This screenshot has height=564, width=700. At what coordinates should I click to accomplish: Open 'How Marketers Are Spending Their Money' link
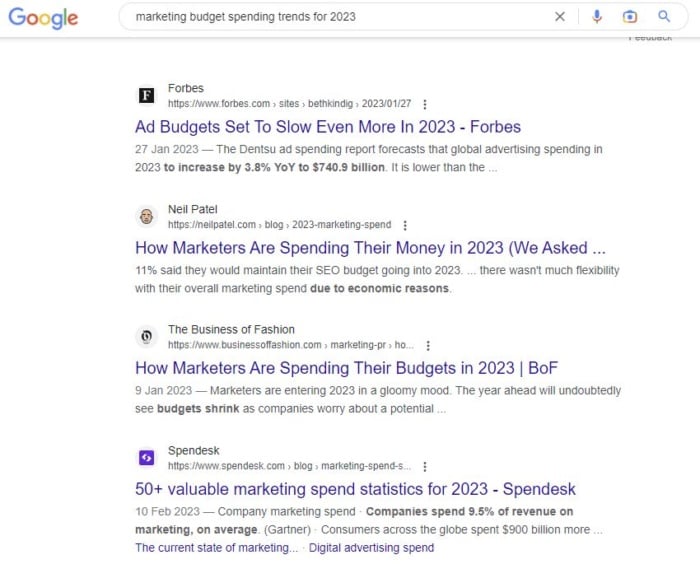click(370, 248)
